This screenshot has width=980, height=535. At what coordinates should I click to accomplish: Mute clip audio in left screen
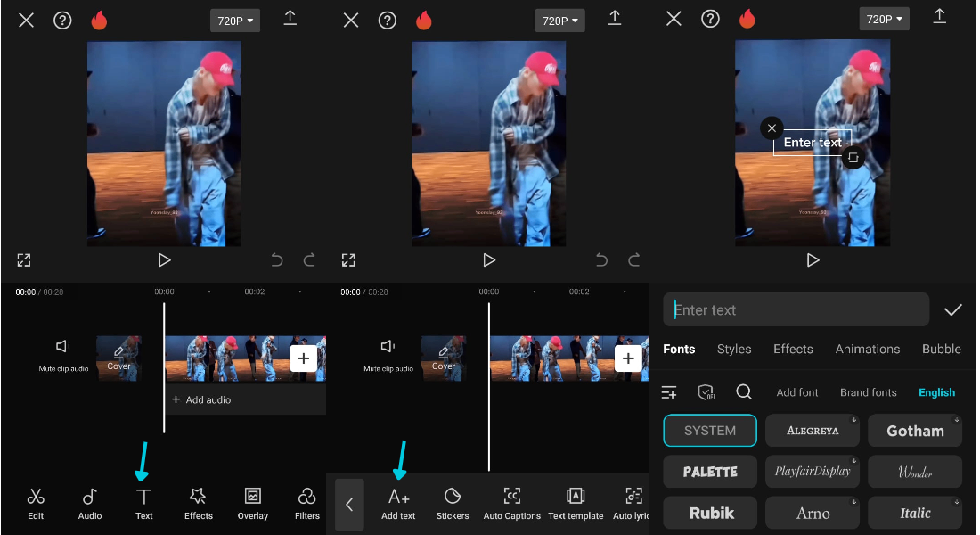click(x=63, y=355)
